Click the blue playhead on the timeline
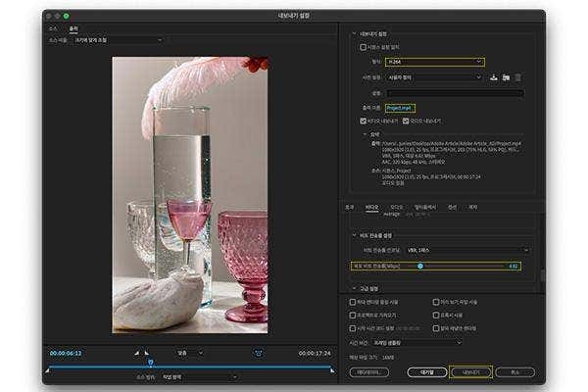This screenshot has width=588, height=392. click(150, 363)
